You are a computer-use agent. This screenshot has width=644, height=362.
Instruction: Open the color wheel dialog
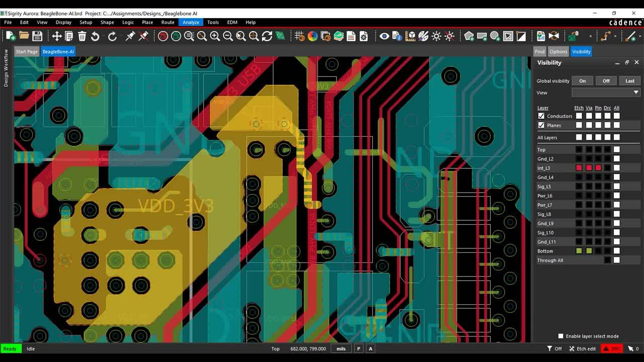point(312,36)
